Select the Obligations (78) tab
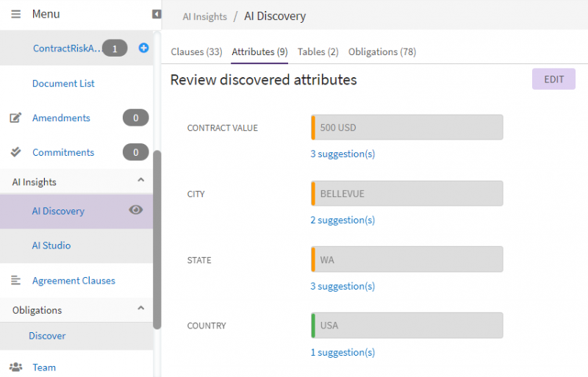Screen dimensions: 588x377 382,52
